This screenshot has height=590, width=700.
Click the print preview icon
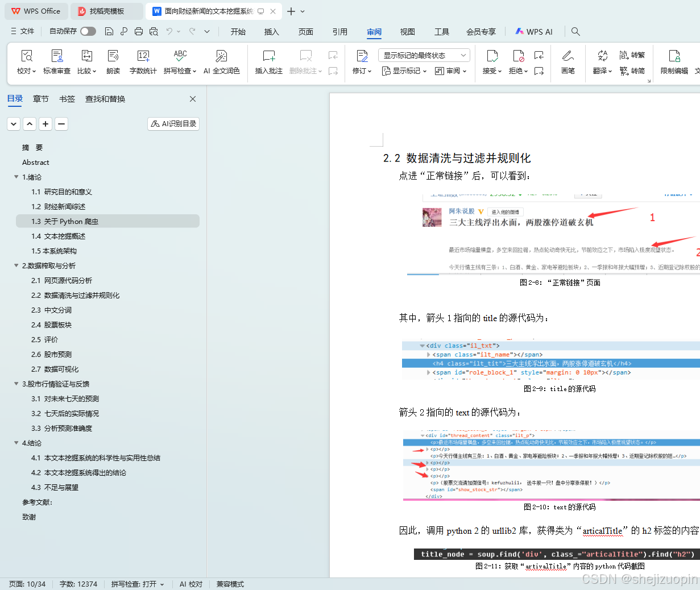point(154,31)
